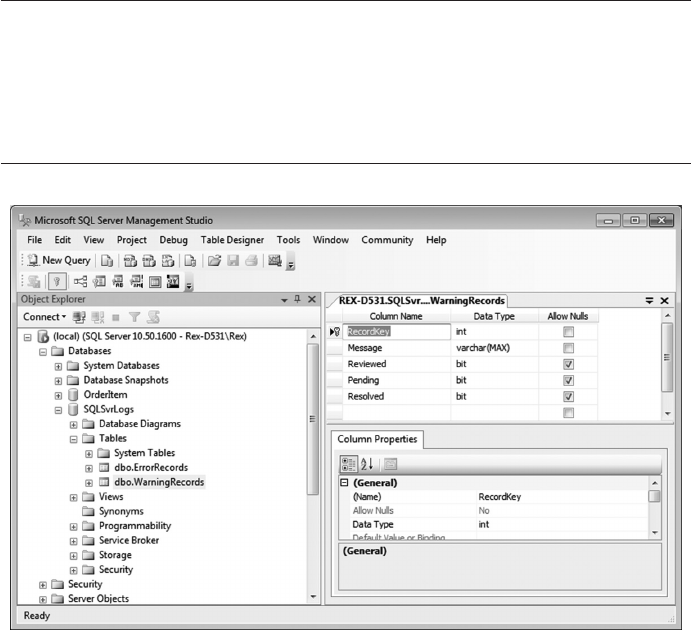This screenshot has height=630, width=691.
Task: Click the SQL Server Compact Query icon
Action: (x=190, y=261)
